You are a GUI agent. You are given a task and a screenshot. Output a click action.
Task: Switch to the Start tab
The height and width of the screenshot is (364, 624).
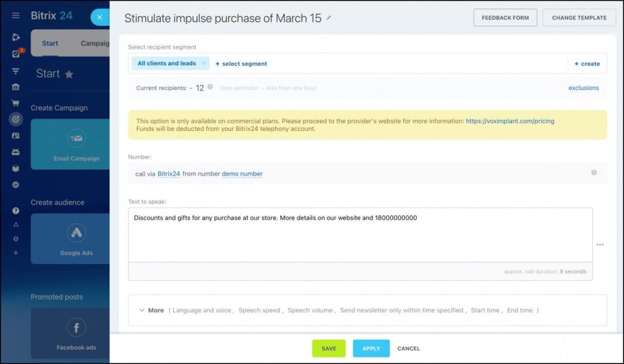click(50, 43)
